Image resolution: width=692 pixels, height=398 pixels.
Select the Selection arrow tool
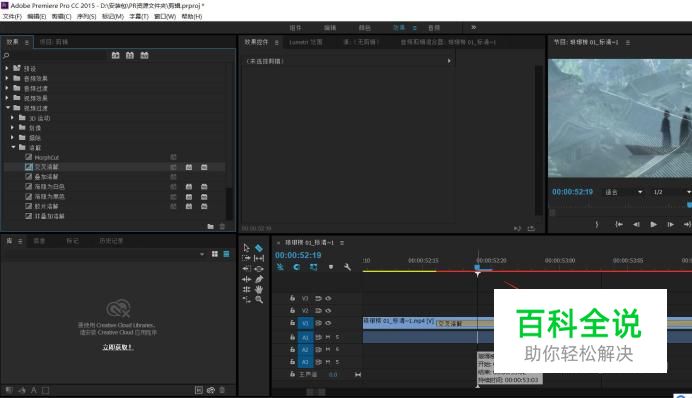[246, 248]
